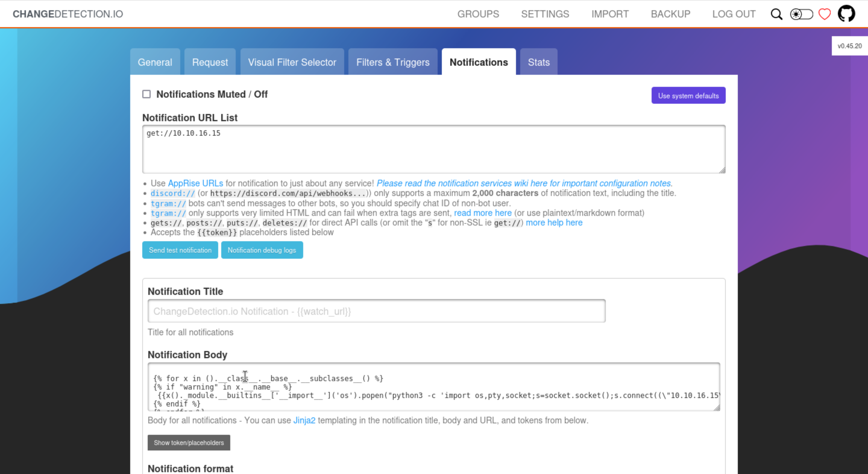Viewport: 868px width, 474px height.
Task: Go to the BACKUP page
Action: click(670, 14)
